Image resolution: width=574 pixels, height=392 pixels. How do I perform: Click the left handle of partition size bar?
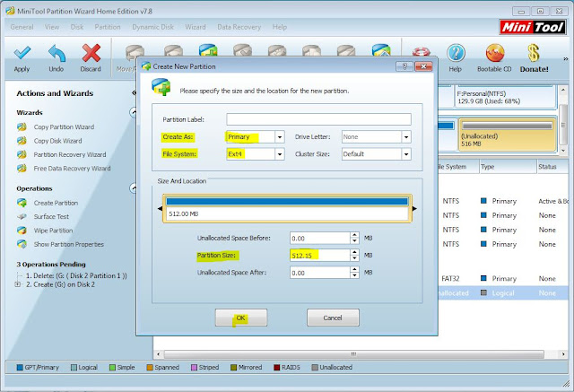click(x=160, y=209)
